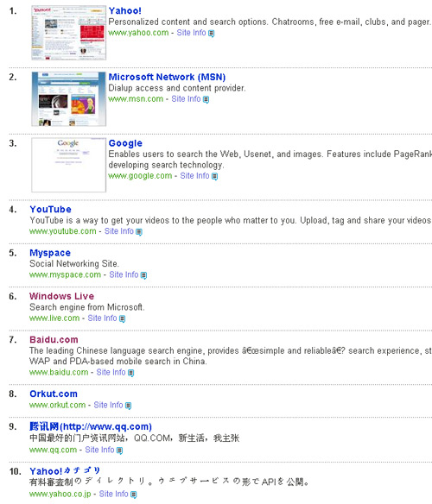432x504 pixels.
Task: Click the www.msn.com green URL
Action: [x=136, y=99]
